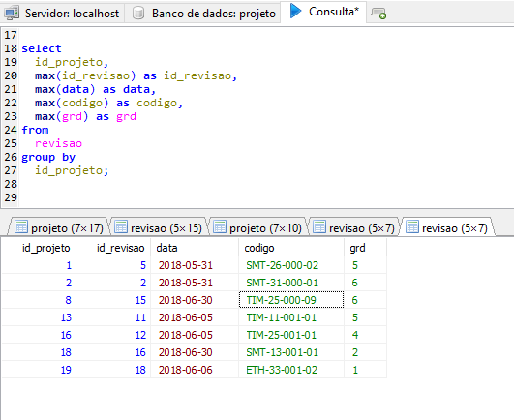Sort by the codigo column header
Viewport: 514px width, 420px height.
click(291, 248)
